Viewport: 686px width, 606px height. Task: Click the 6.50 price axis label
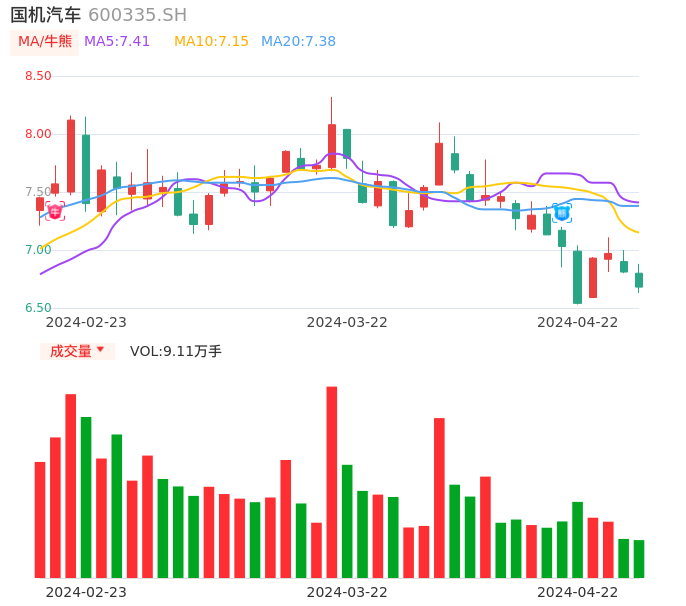(x=38, y=308)
